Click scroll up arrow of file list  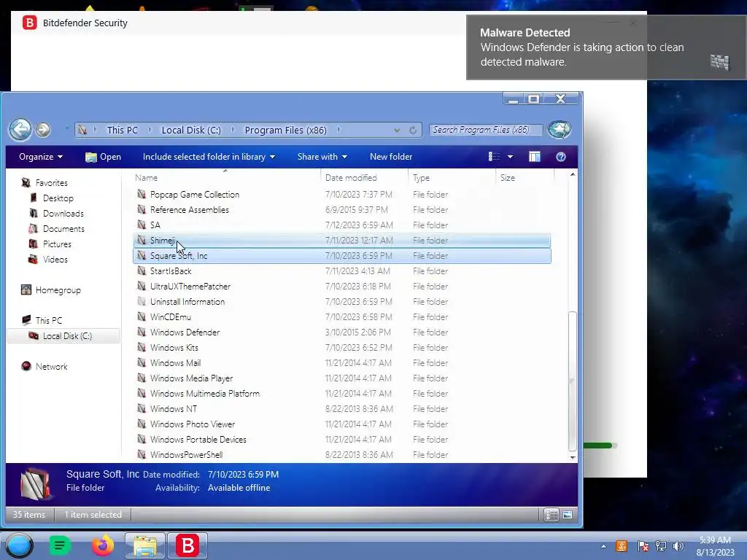coord(572,175)
